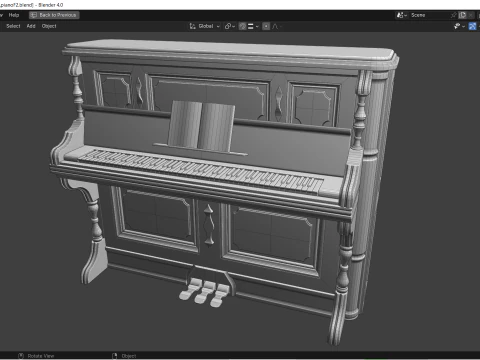The width and height of the screenshot is (480, 360).
Task: Open the Select menu in viewport header
Action: [x=13, y=26]
